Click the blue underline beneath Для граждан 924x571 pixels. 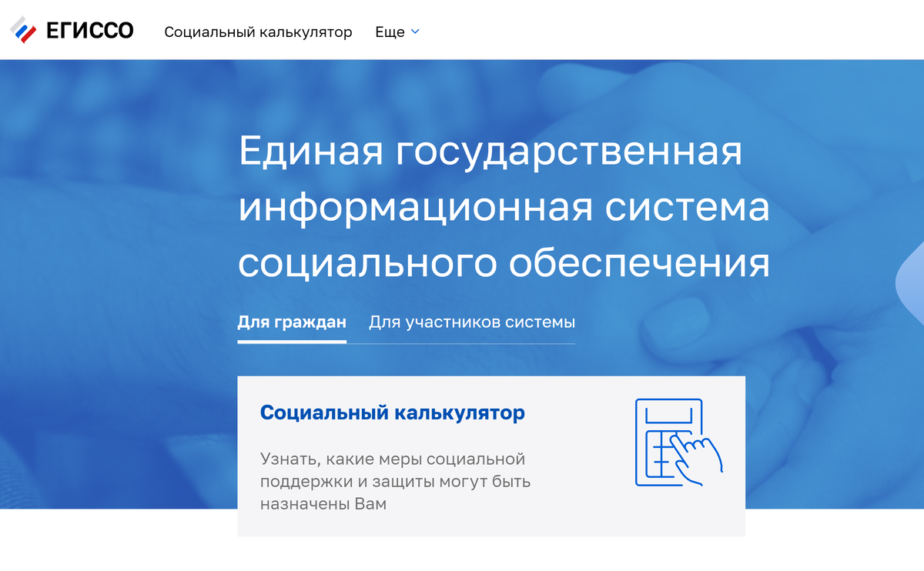[291, 340]
